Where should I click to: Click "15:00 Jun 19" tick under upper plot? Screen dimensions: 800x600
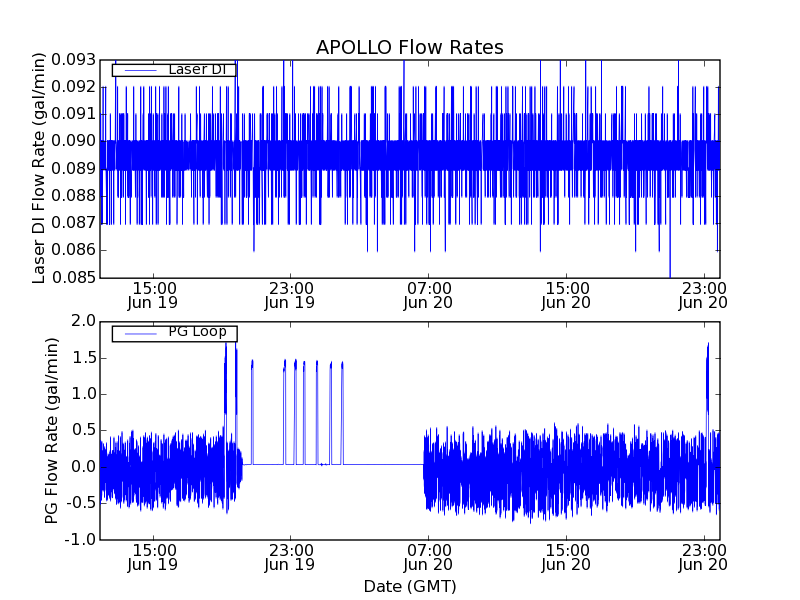coord(152,295)
